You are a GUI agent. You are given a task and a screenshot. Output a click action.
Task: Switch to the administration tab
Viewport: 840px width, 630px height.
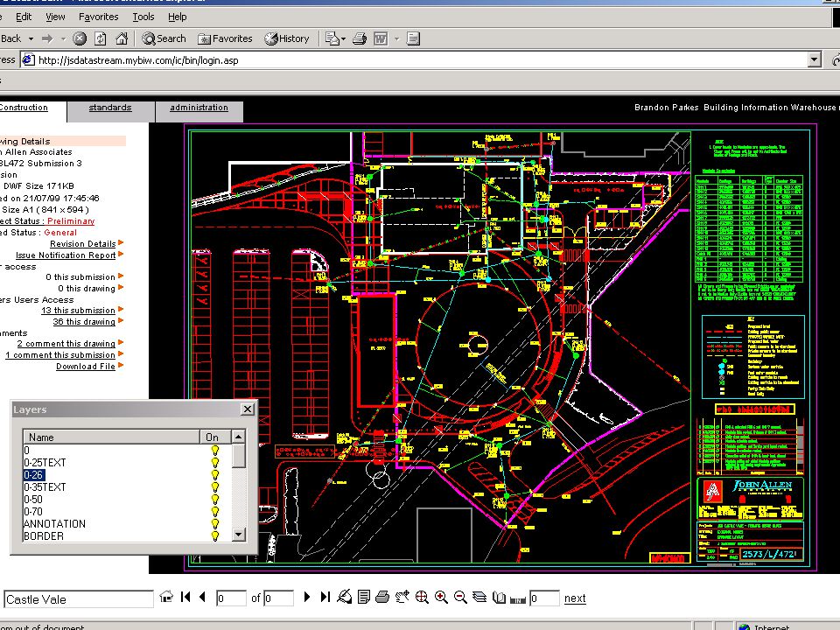199,108
